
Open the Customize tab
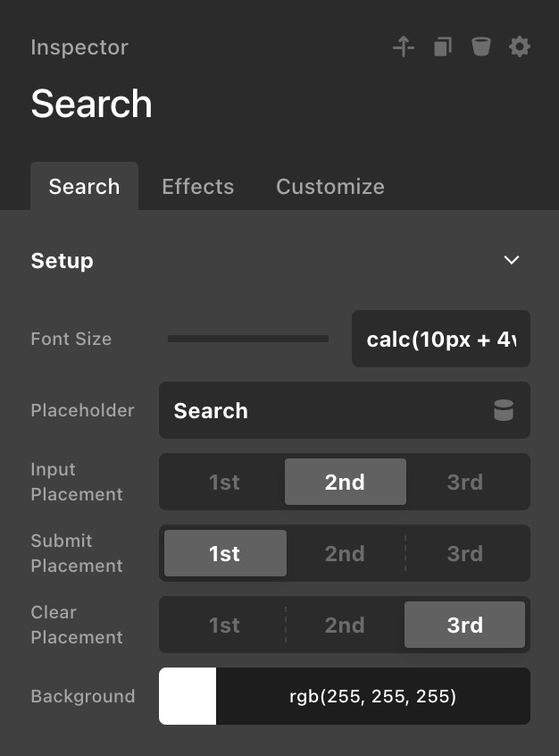330,187
